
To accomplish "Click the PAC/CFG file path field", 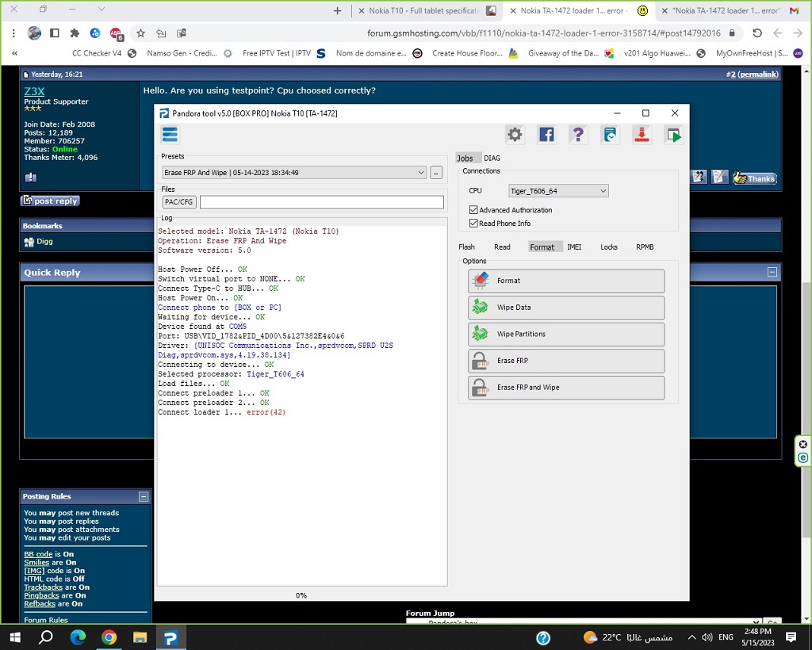I will point(321,202).
